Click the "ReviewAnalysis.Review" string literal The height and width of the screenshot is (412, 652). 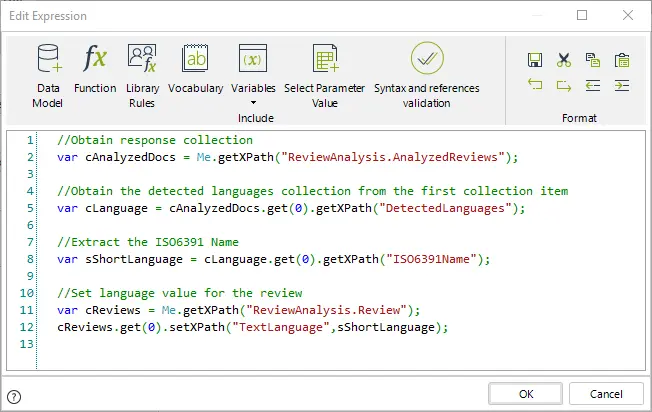[x=327, y=310]
